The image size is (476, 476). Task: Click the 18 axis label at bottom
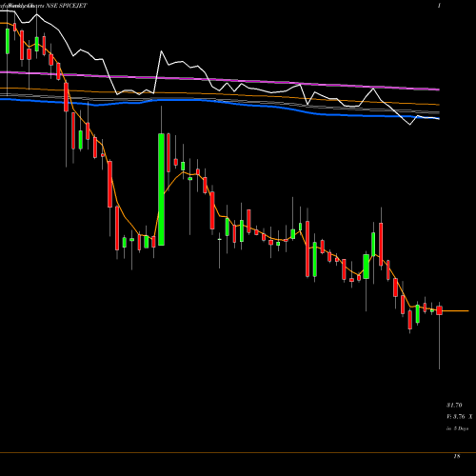pyautogui.click(x=457, y=456)
